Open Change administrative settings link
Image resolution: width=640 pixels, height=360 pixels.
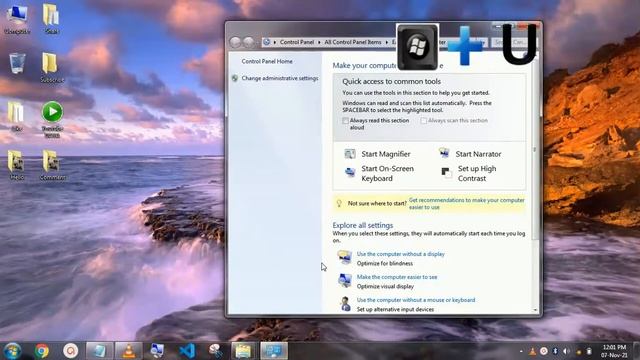[280, 78]
